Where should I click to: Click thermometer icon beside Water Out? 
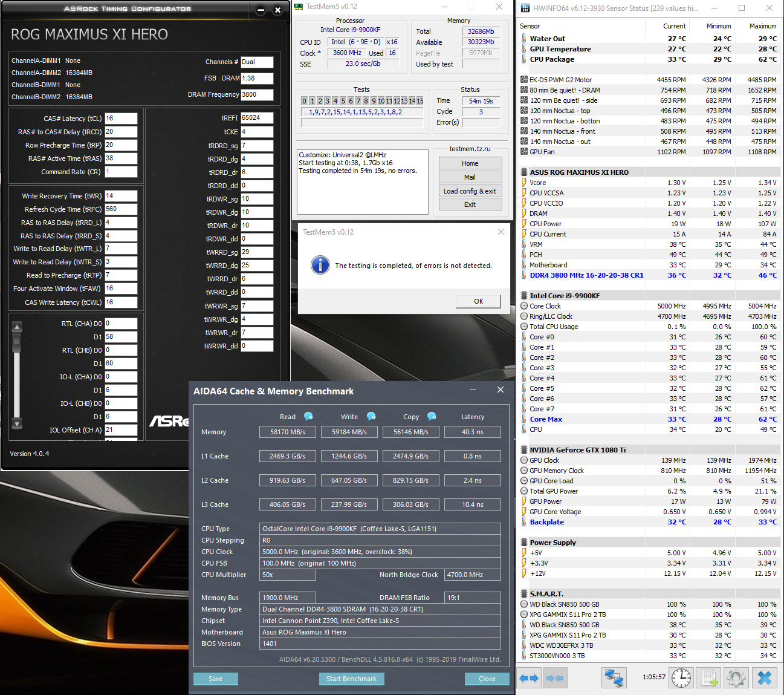(524, 39)
